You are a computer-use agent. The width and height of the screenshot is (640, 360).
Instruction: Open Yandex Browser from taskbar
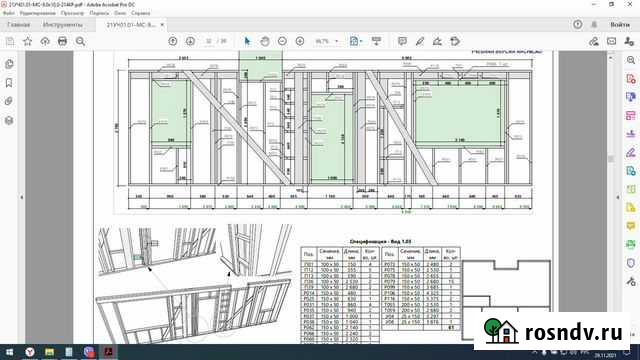[x=29, y=352]
